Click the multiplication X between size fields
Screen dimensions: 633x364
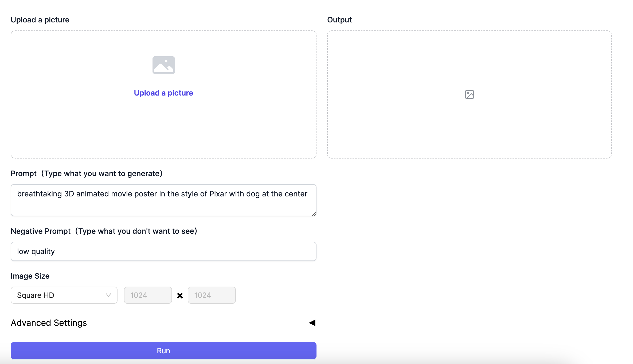pyautogui.click(x=180, y=296)
